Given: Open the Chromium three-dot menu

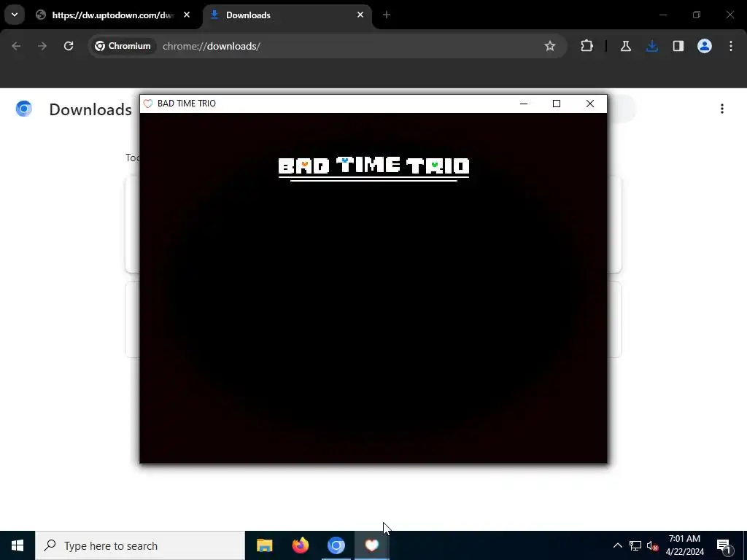Looking at the screenshot, I should tap(731, 46).
